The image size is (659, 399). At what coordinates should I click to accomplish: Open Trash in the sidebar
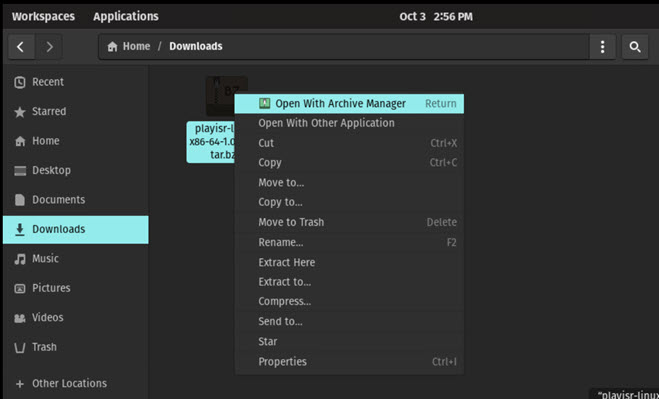pyautogui.click(x=76, y=347)
